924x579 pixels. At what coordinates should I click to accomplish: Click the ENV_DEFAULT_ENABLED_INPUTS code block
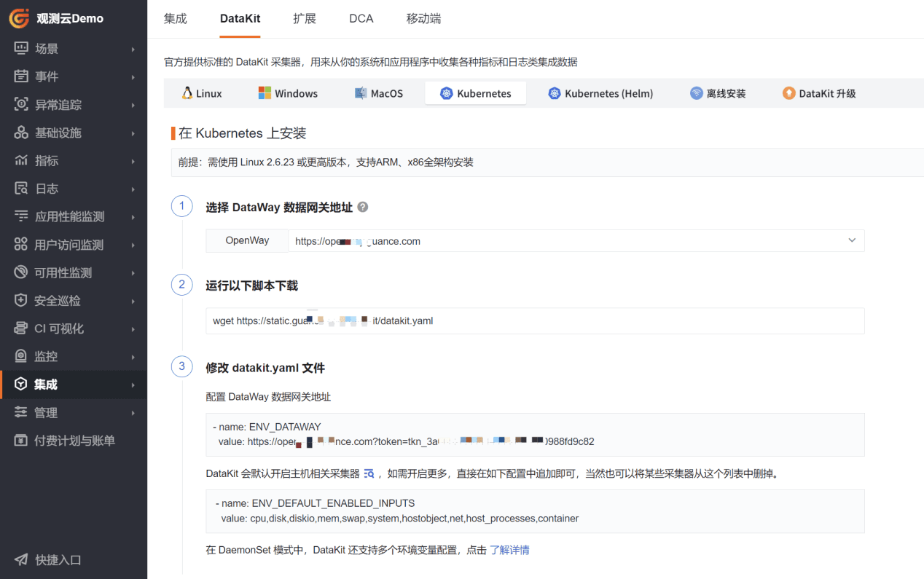click(x=535, y=511)
